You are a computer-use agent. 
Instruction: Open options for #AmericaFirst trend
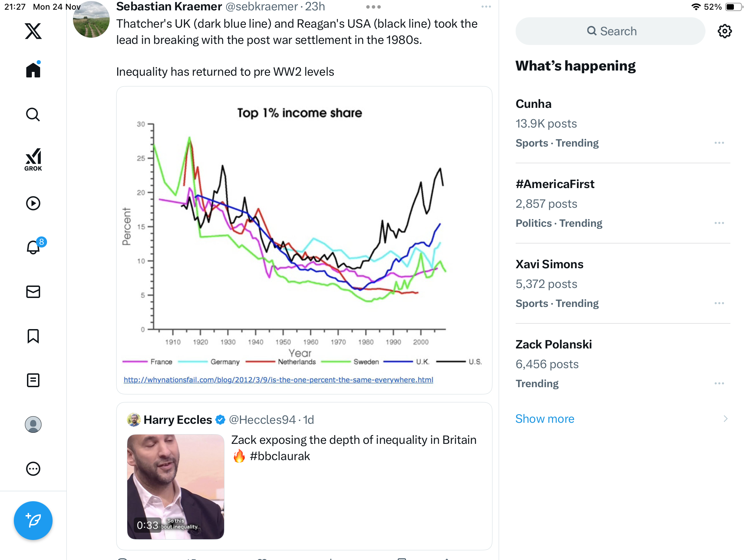point(719,223)
